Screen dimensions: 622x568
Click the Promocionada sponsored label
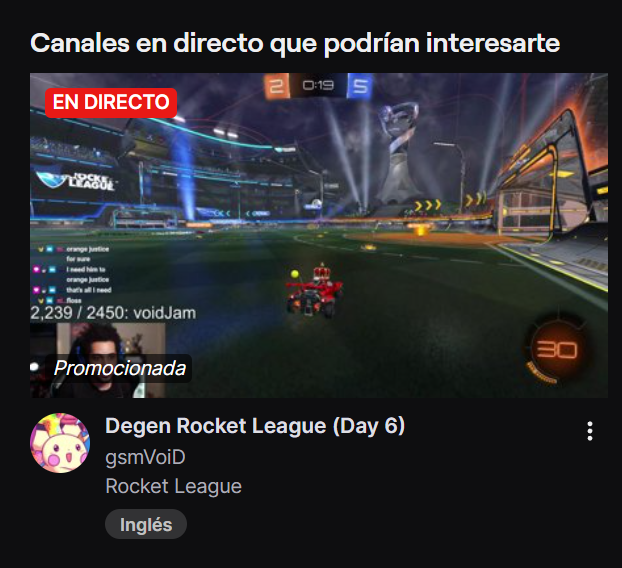119,368
